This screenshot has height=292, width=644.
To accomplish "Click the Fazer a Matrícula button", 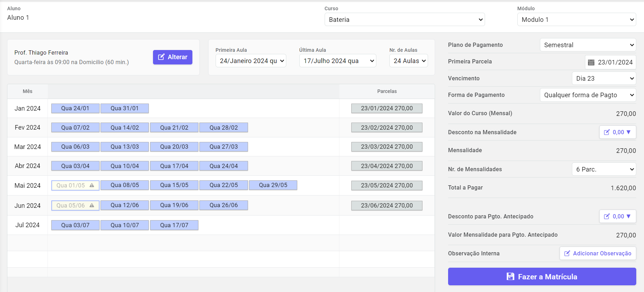I will (542, 277).
